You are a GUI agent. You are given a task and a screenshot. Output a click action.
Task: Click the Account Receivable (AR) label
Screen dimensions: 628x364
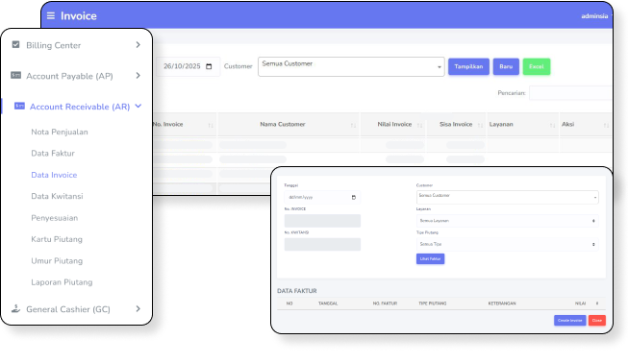click(x=80, y=107)
